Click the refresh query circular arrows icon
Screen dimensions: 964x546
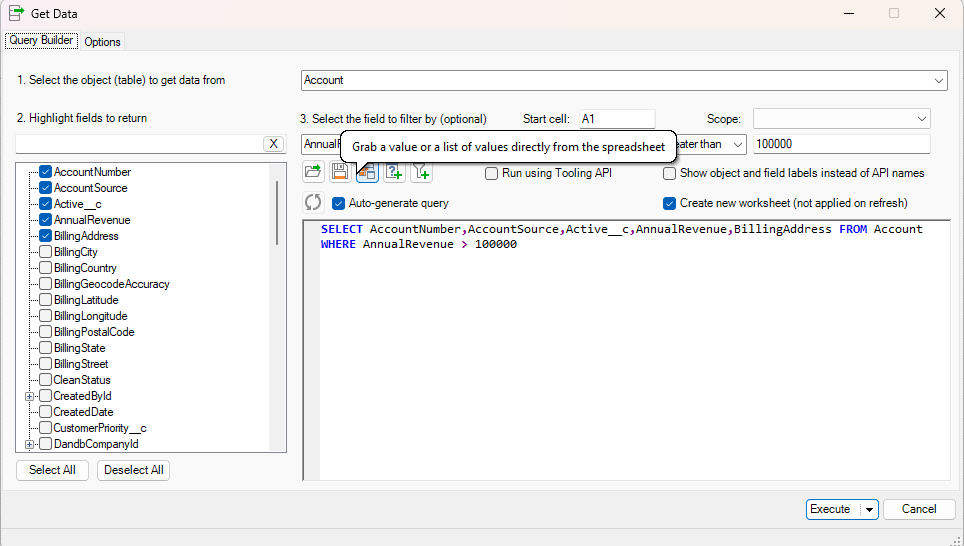(313, 203)
